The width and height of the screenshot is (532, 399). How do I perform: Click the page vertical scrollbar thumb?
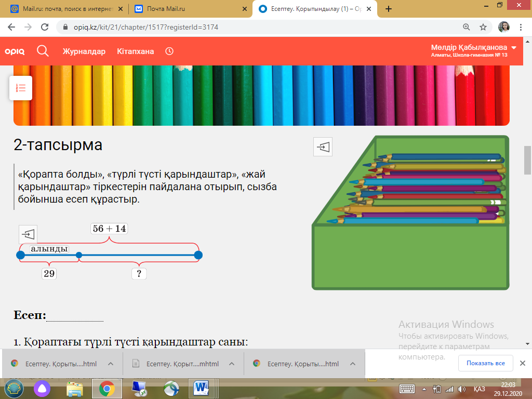pyautogui.click(x=527, y=160)
